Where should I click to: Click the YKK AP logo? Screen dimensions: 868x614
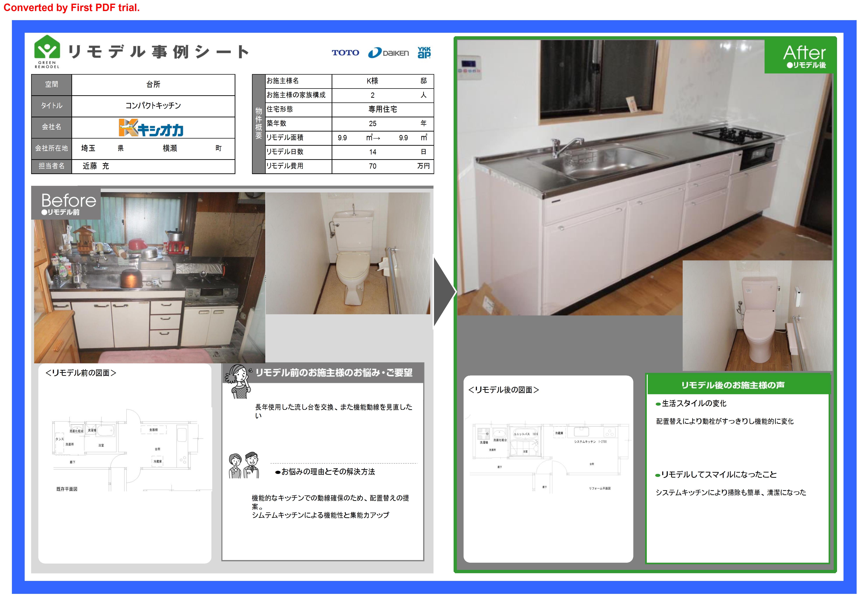(x=424, y=53)
